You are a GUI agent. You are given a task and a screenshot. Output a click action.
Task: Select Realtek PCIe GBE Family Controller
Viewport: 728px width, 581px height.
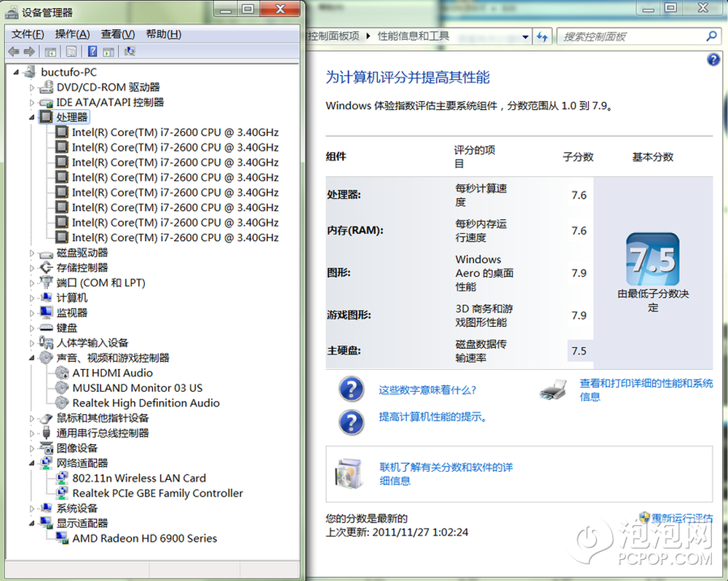pos(157,493)
